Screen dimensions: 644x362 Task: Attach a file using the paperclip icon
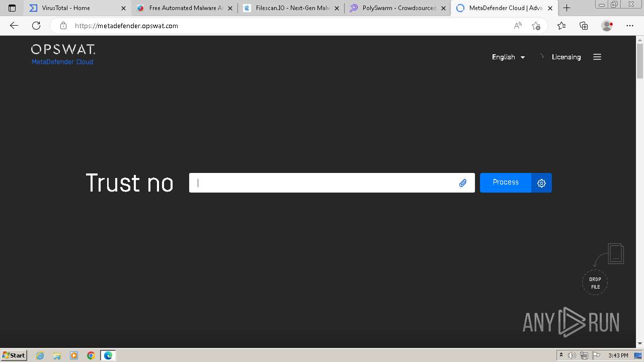(x=463, y=183)
